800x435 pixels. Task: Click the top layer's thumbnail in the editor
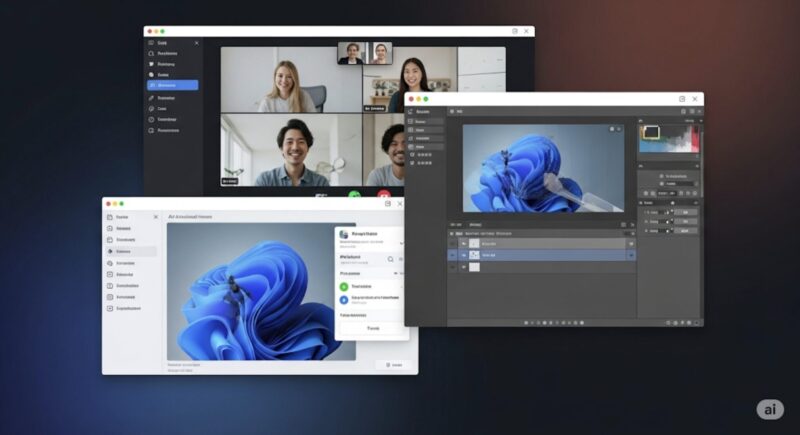(474, 244)
